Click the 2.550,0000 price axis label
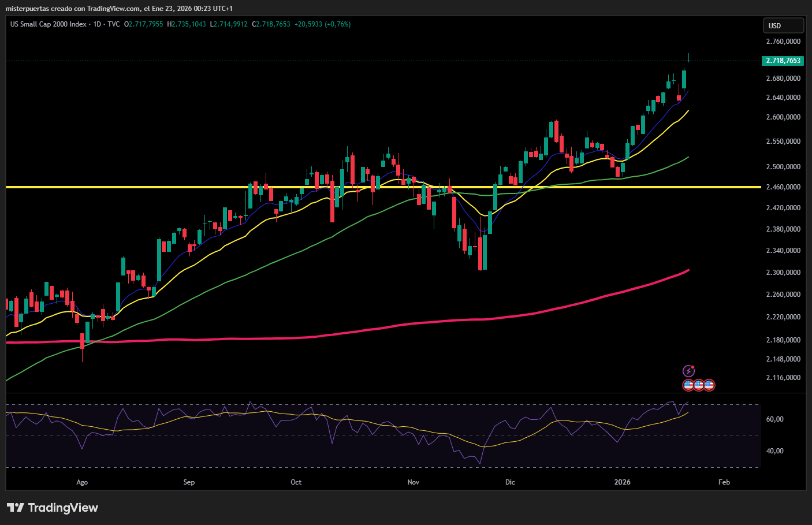Screen dimensions: 812x525 tap(783, 142)
